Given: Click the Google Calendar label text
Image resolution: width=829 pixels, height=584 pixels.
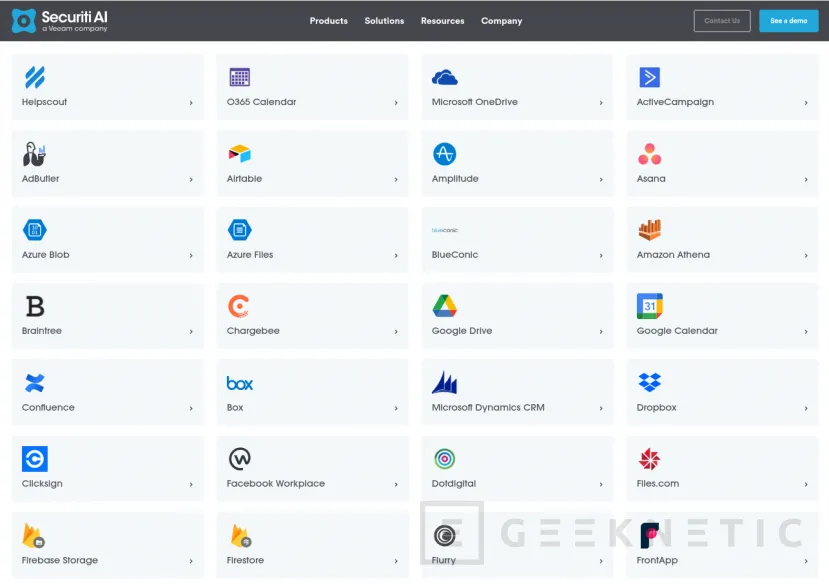Looking at the screenshot, I should click(677, 331).
